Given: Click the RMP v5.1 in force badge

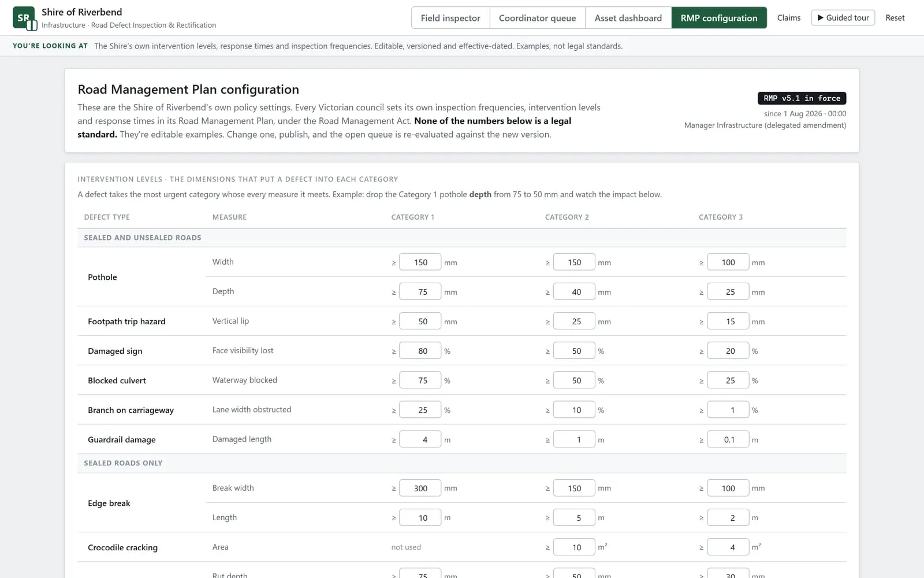Looking at the screenshot, I should (x=802, y=98).
